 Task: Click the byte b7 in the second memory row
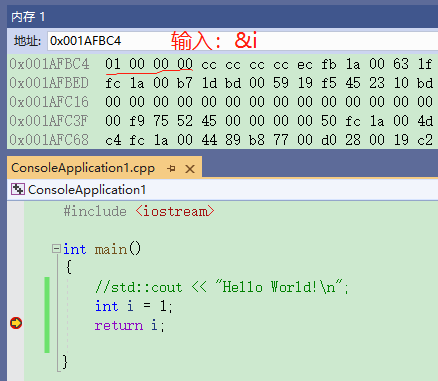pos(185,83)
